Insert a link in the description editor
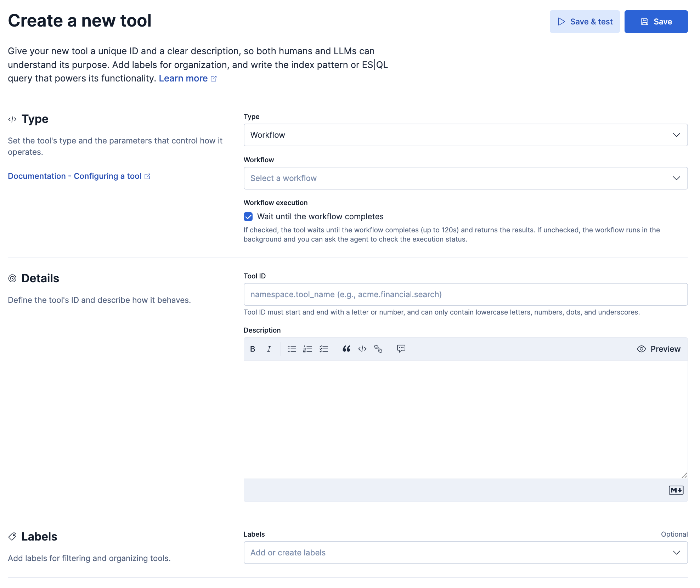 click(x=378, y=349)
